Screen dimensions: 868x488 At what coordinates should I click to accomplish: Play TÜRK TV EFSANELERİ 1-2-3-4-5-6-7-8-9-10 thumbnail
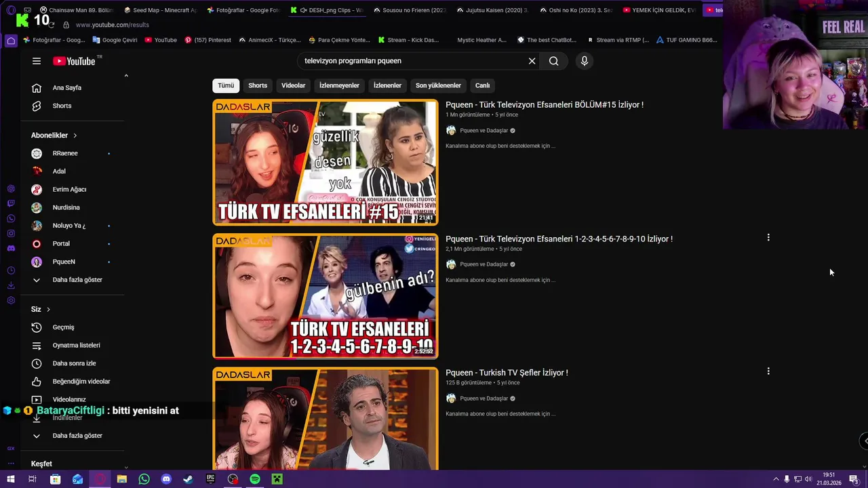click(325, 296)
